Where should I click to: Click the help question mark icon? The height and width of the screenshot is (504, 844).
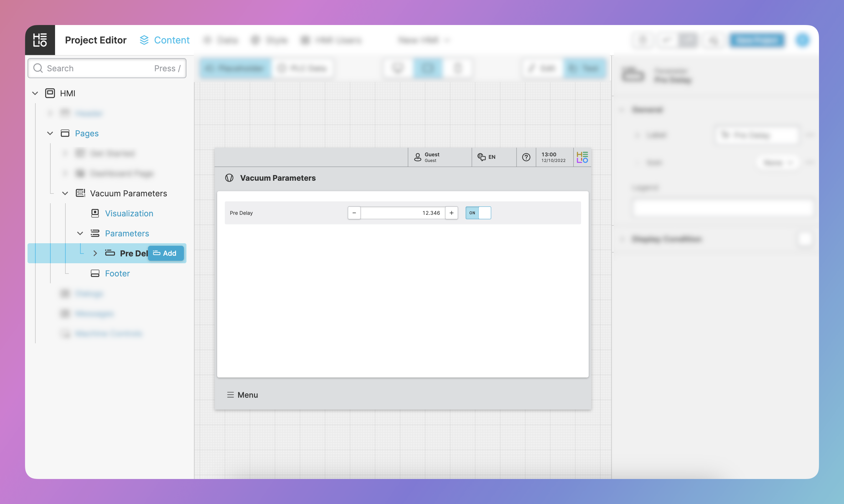point(526,157)
